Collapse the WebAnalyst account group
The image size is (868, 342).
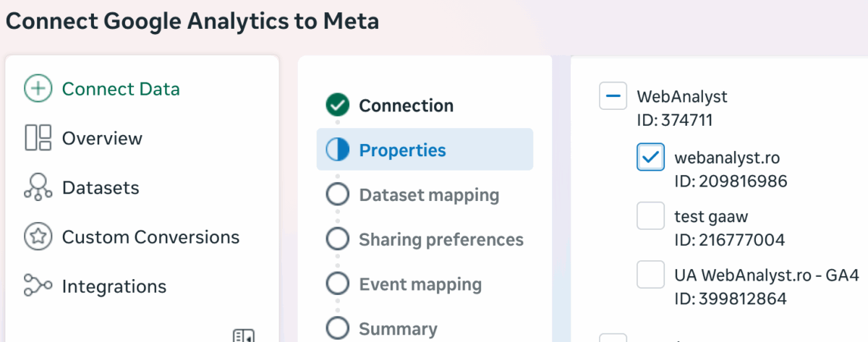pyautogui.click(x=613, y=96)
